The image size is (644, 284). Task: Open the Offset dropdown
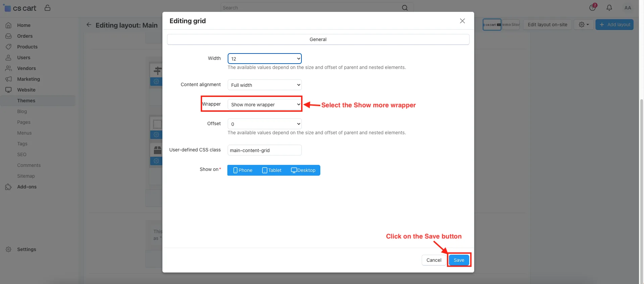pos(265,124)
